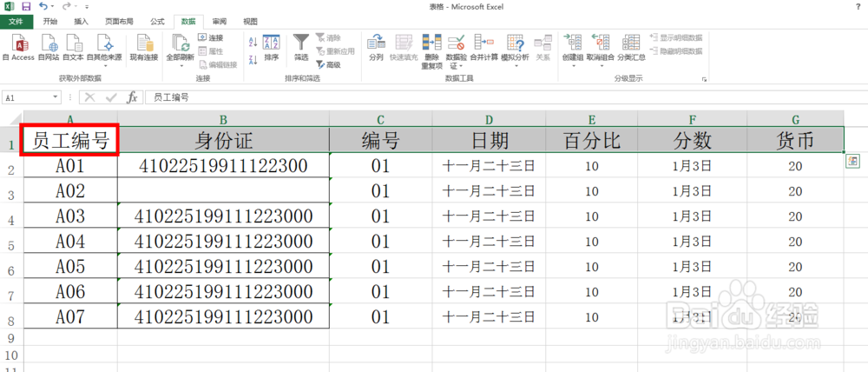The image size is (868, 372).
Task: Select cell A03 in column A
Action: point(69,215)
